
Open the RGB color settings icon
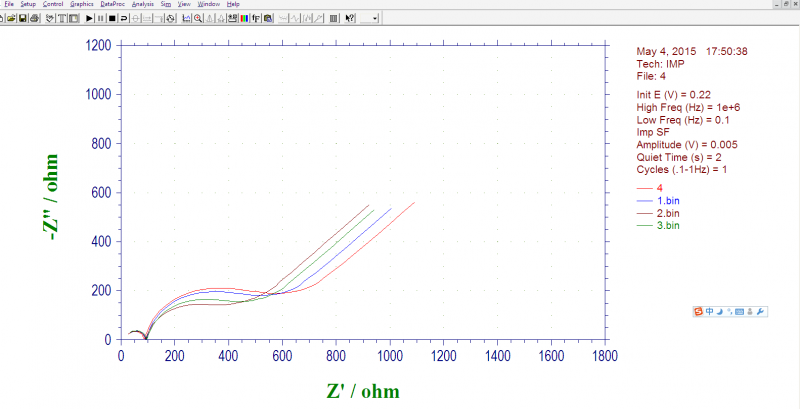244,18
